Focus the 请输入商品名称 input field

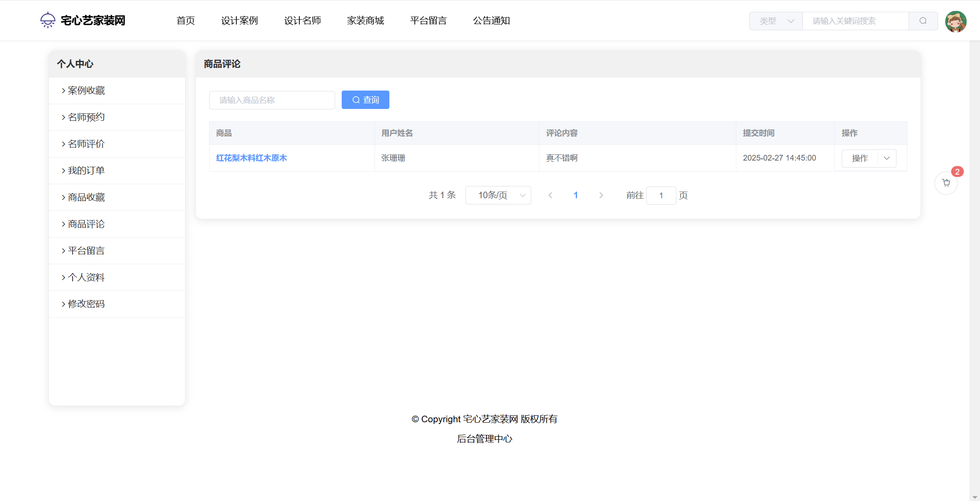272,100
